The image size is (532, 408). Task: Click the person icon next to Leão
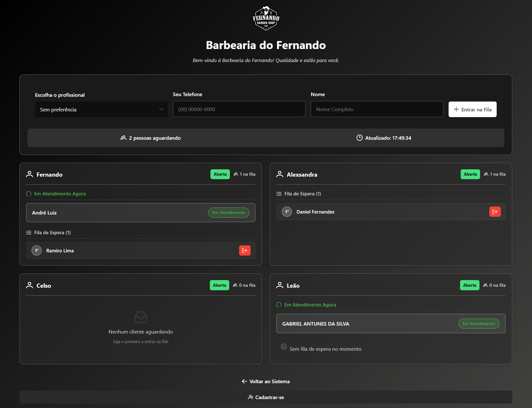pyautogui.click(x=280, y=285)
